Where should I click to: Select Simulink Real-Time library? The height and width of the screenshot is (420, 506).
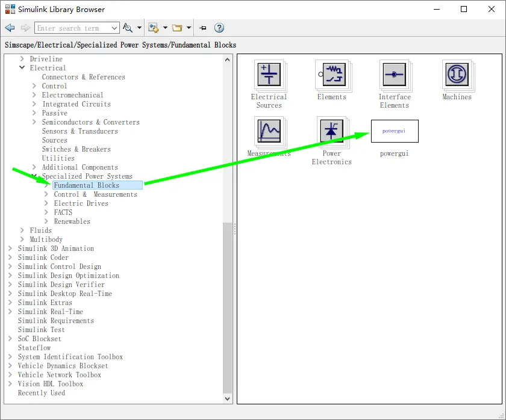[51, 312]
